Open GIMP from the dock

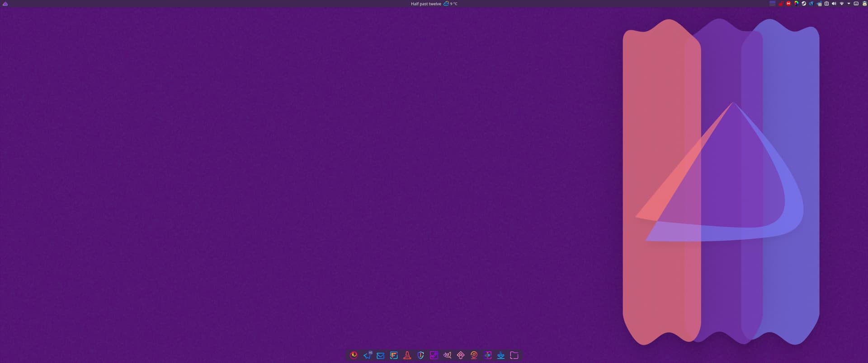tap(447, 355)
